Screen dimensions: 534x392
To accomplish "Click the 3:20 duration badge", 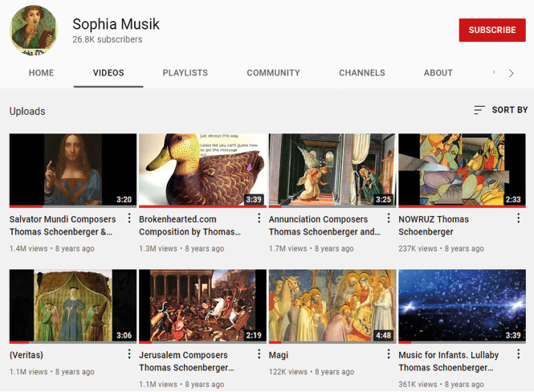I will tap(124, 199).
